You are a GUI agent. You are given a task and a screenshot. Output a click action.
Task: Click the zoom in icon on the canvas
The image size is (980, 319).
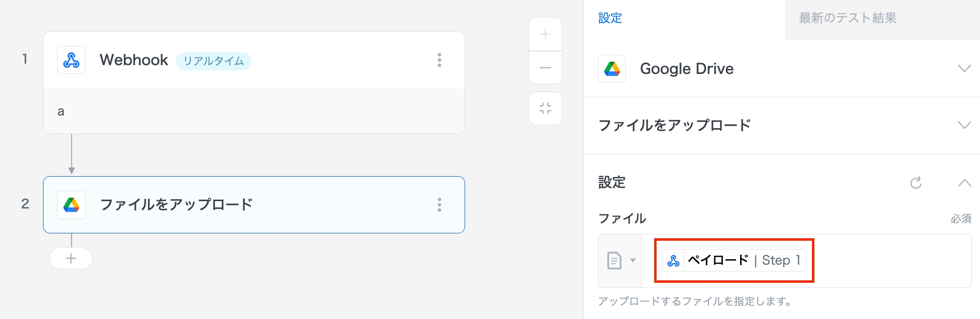click(x=545, y=34)
